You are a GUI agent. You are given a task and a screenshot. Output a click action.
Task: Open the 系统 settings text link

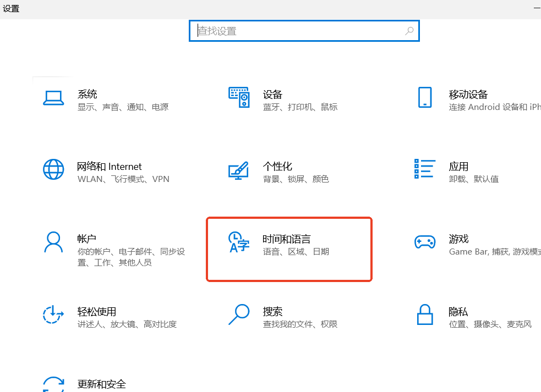click(87, 94)
